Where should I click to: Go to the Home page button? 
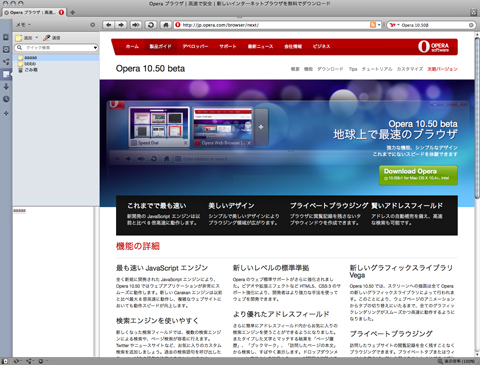[x=166, y=25]
